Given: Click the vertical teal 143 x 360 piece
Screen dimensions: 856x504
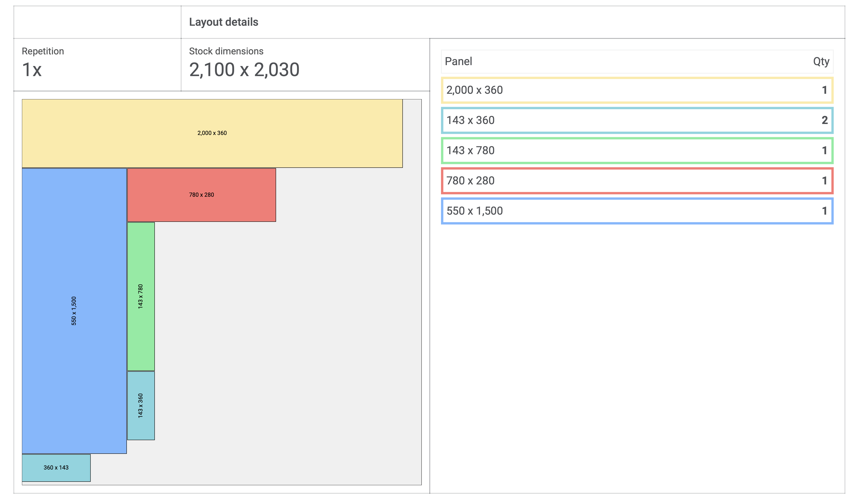Looking at the screenshot, I should (141, 406).
